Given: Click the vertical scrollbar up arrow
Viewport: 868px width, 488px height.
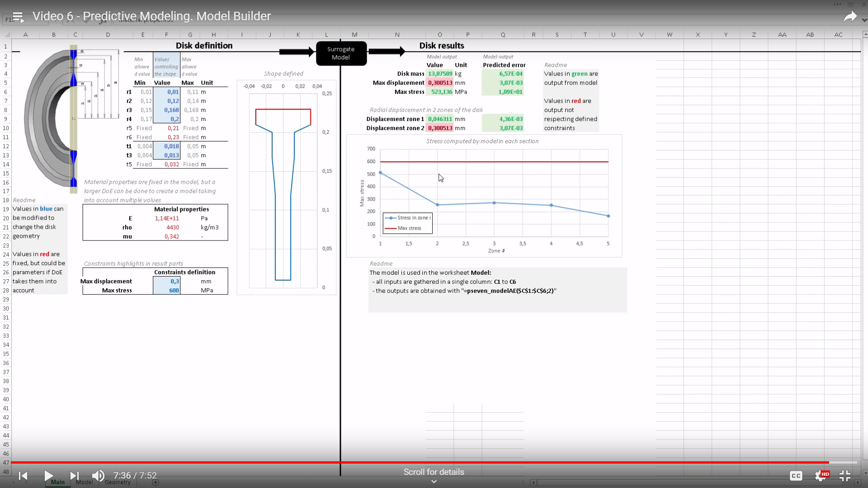Looking at the screenshot, I should (865, 34).
